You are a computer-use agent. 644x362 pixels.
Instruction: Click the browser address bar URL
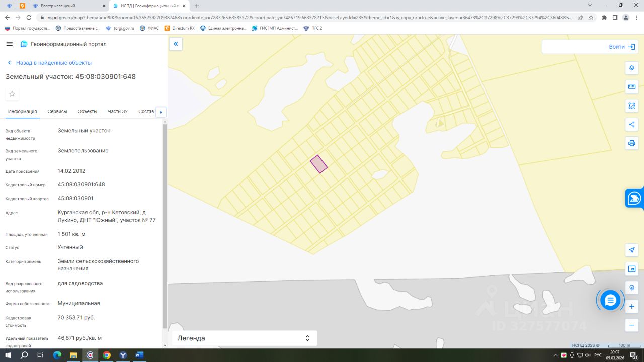click(x=310, y=17)
